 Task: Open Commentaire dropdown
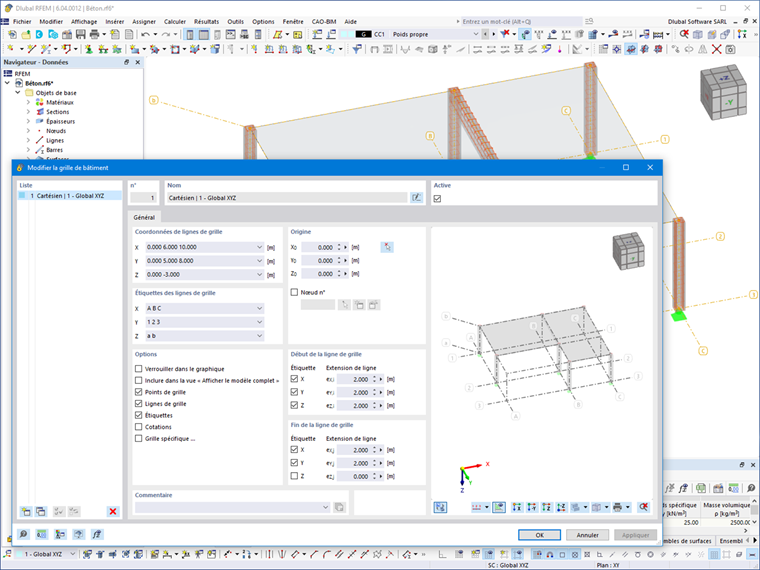[326, 507]
